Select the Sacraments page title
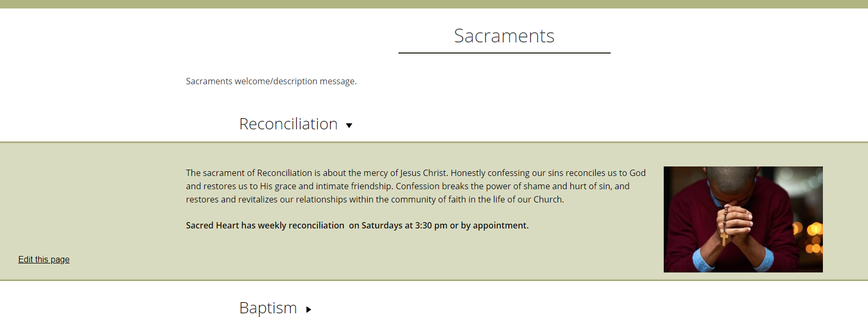The height and width of the screenshot is (317, 868). click(x=504, y=36)
